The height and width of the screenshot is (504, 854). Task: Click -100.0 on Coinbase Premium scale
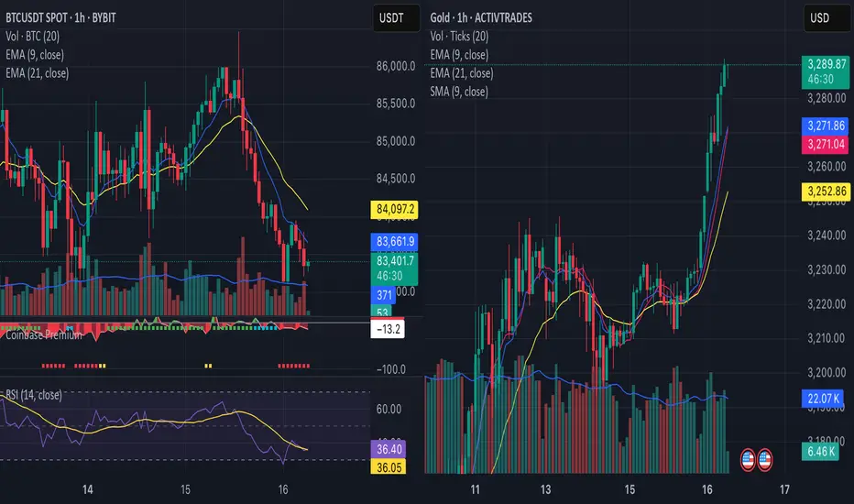(x=390, y=369)
